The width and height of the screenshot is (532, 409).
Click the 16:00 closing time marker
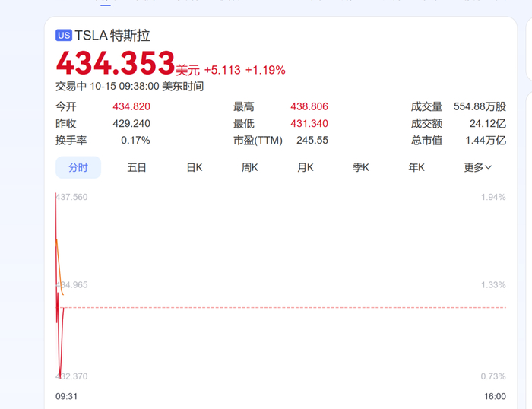pos(495,396)
